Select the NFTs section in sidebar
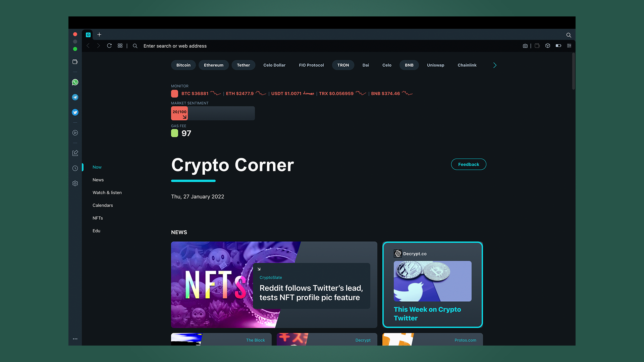 (x=97, y=218)
